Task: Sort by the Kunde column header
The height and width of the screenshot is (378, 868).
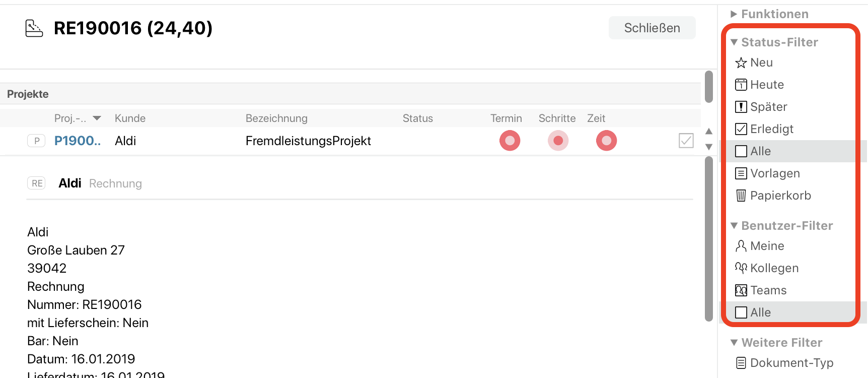Action: 130,118
